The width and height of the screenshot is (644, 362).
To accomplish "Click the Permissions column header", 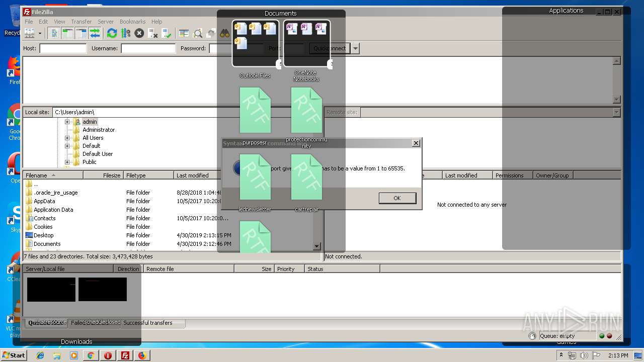I will pos(513,175).
